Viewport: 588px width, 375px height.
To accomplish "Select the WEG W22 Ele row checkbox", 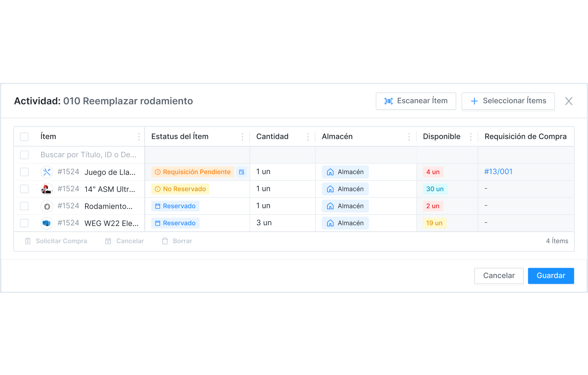I will click(24, 223).
